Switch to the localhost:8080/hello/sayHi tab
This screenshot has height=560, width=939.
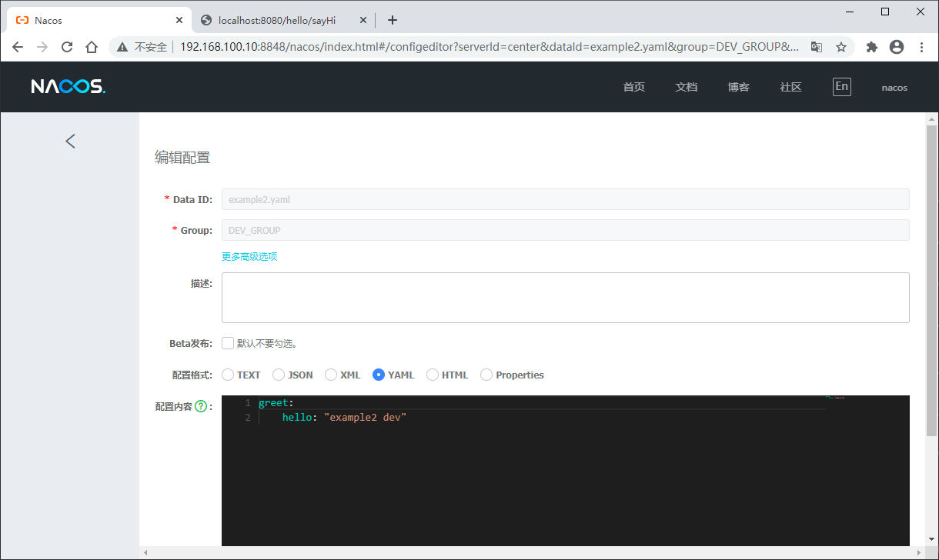[x=283, y=20]
